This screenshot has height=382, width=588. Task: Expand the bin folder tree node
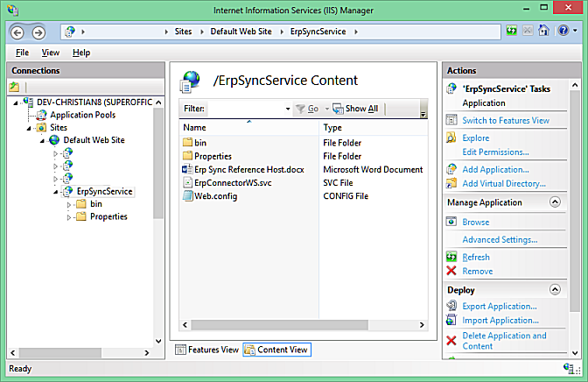pos(69,205)
